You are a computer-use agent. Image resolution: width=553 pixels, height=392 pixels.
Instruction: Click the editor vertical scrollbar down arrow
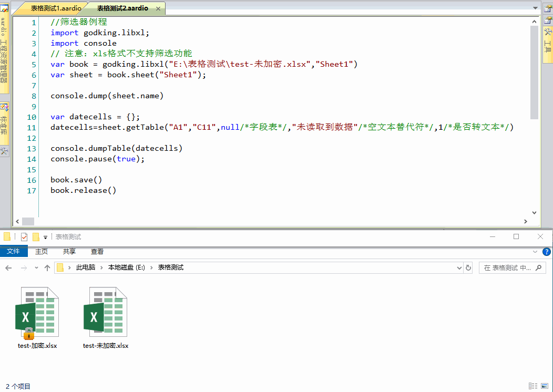pos(534,213)
